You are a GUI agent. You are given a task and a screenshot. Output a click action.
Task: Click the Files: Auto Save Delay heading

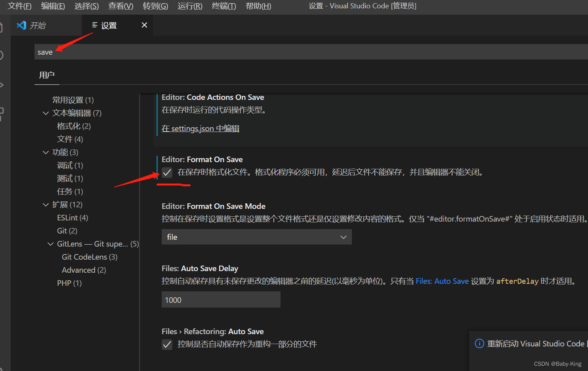(x=200, y=268)
